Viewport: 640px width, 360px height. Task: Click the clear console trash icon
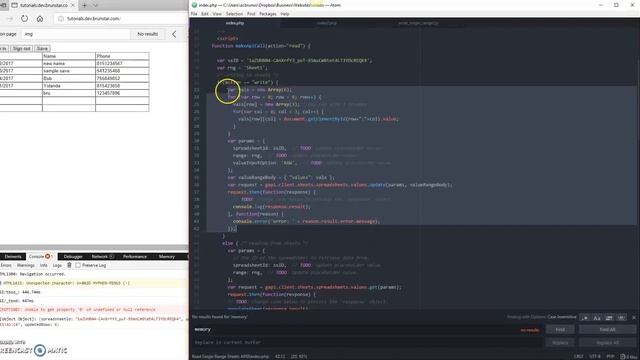pos(69,265)
